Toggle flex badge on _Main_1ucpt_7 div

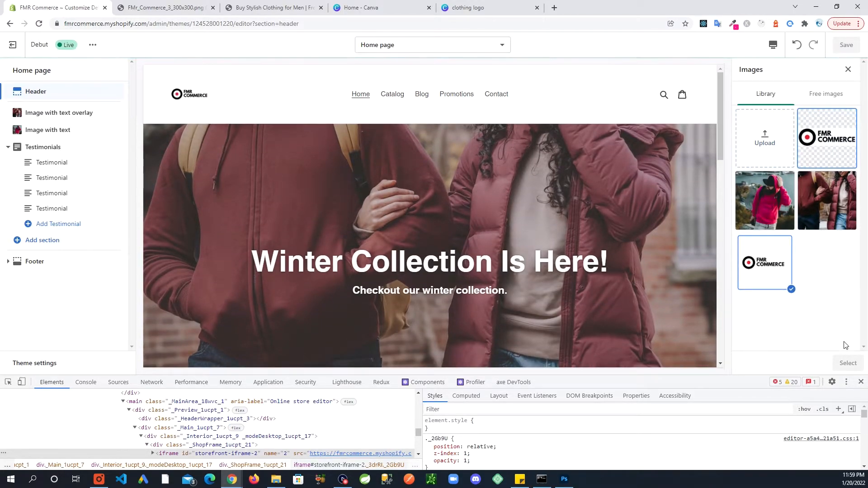point(236,427)
